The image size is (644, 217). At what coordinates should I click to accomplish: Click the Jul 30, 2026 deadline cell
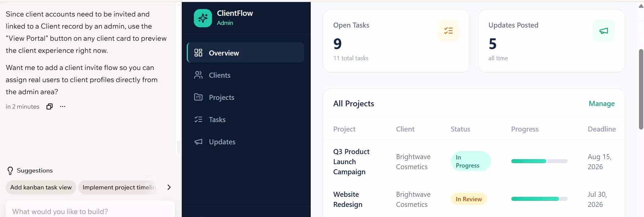click(597, 199)
